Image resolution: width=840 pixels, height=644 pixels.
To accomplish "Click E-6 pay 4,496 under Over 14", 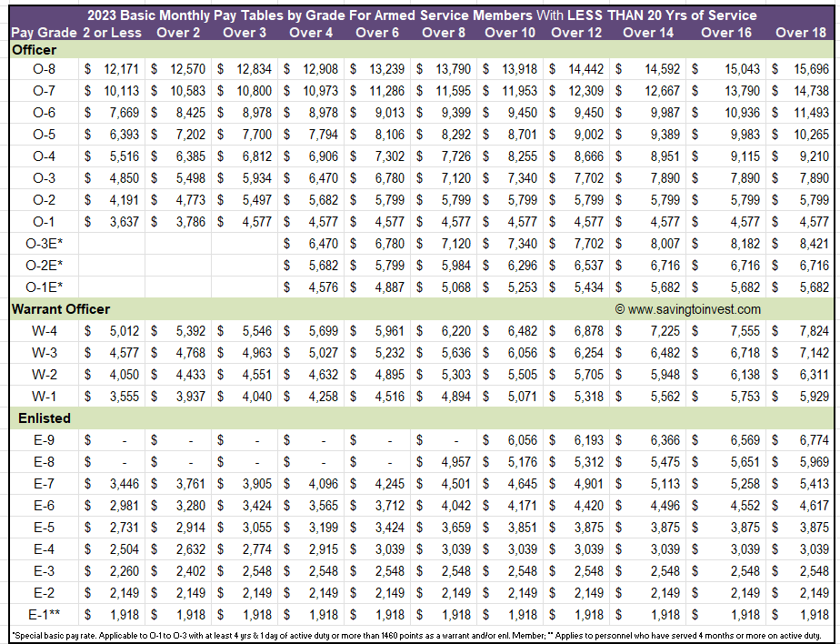I will pos(665,506).
